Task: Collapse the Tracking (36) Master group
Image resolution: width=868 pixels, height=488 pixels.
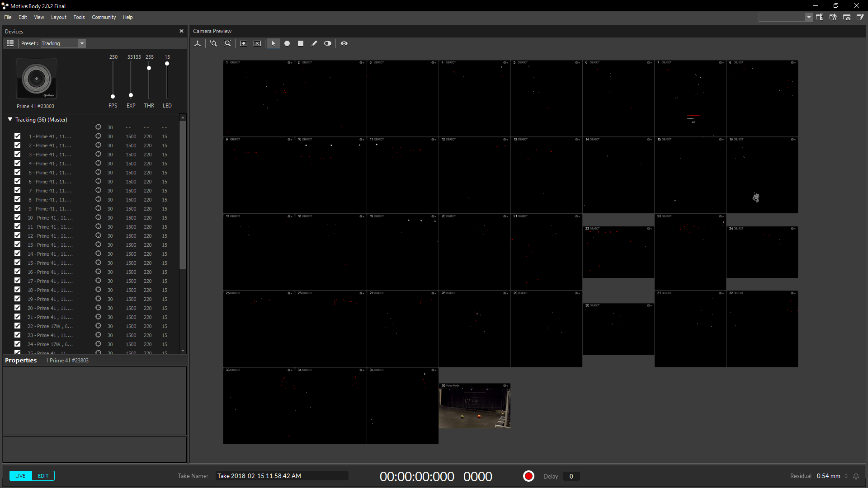Action: [x=10, y=119]
